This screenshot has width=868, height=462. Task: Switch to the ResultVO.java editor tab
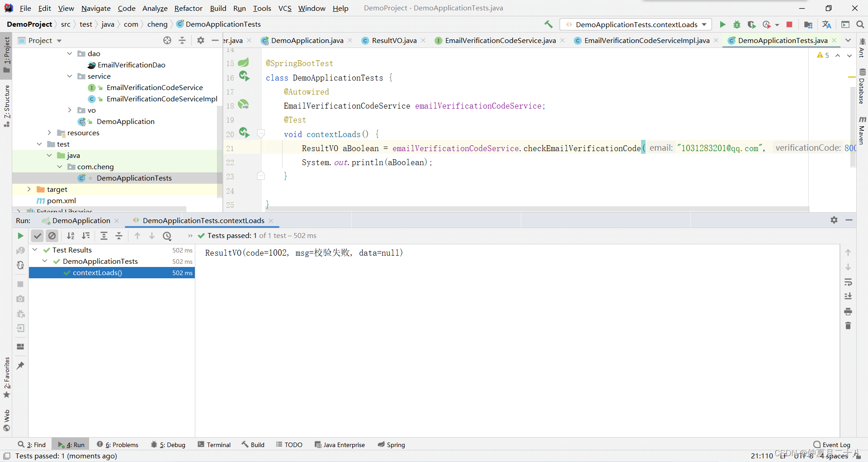394,40
